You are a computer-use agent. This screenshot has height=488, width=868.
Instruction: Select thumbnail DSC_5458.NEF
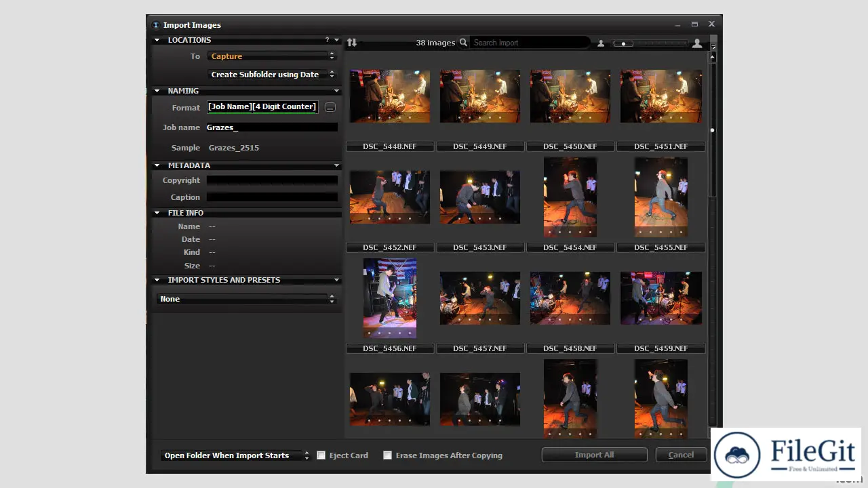click(570, 298)
